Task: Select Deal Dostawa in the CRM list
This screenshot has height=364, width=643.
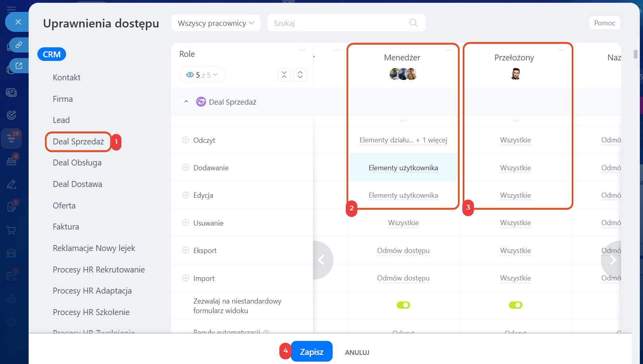Action: (78, 184)
